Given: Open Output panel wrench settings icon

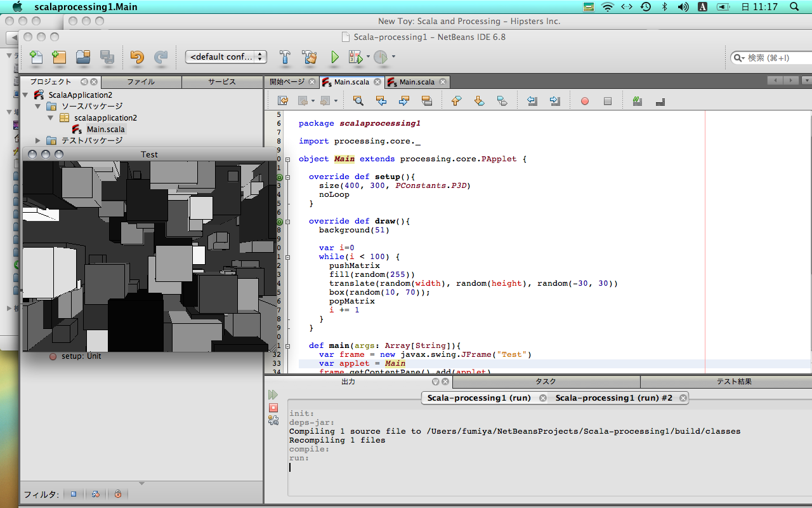Looking at the screenshot, I should tap(273, 420).
